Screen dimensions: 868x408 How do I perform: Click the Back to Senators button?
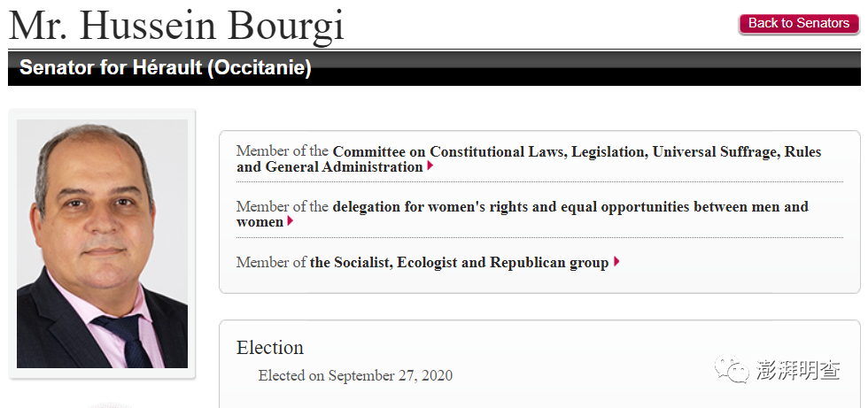pyautogui.click(x=798, y=24)
